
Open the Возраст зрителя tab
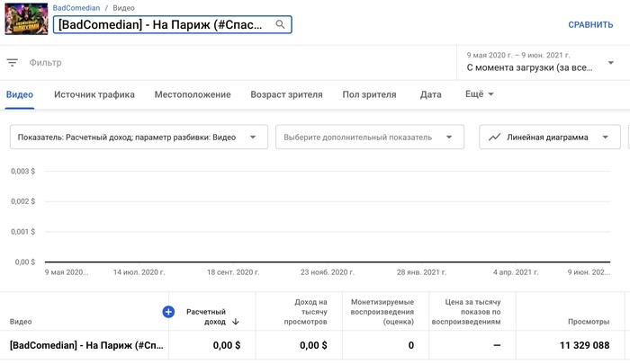click(286, 94)
